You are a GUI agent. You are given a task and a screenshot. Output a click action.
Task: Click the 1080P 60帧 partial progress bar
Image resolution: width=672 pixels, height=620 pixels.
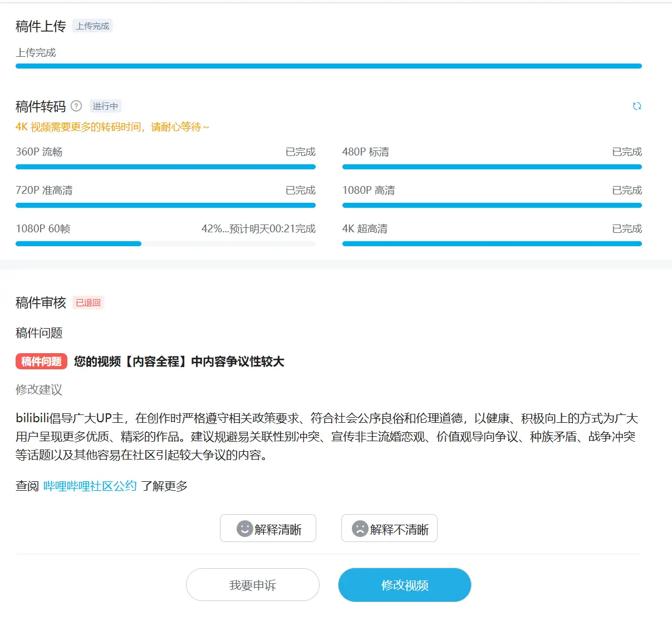pos(165,243)
